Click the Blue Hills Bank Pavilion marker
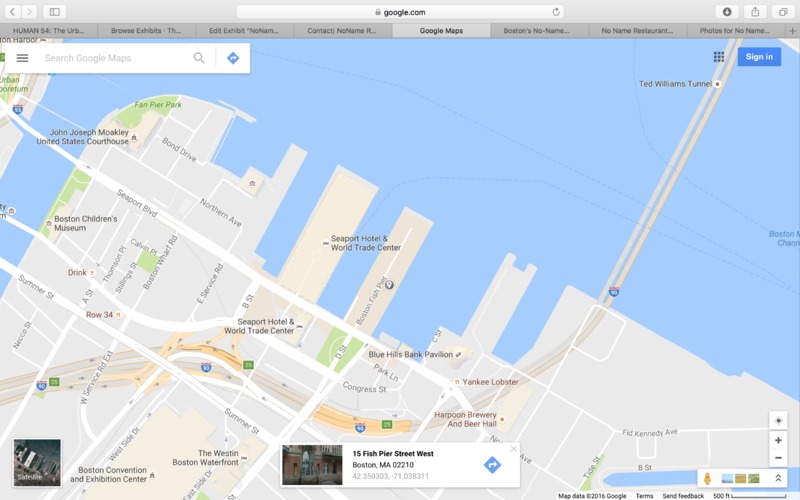This screenshot has width=800, height=500. [458, 354]
